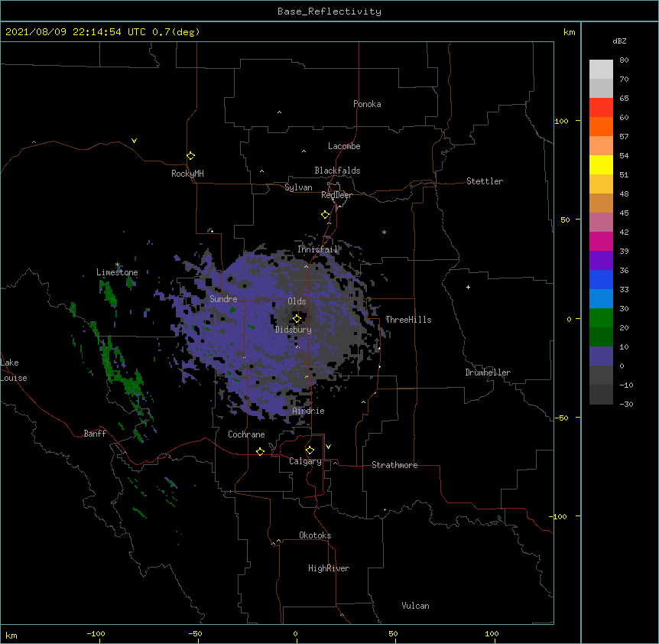Screen dimensions: 659x644
Task: Click the white plus marker west of Drumheller
Action: [x=468, y=287]
